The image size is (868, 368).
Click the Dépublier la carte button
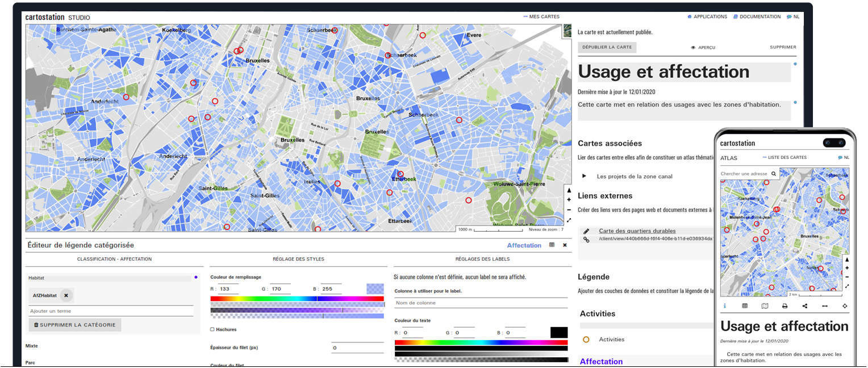607,48
